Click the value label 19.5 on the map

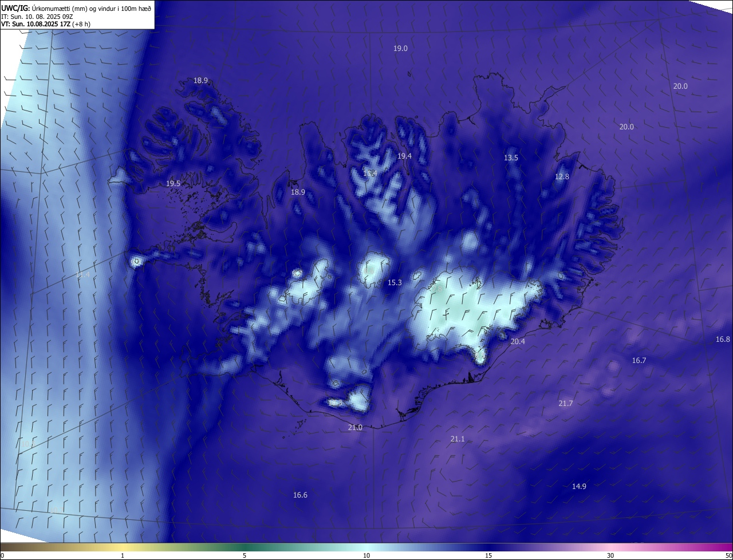click(x=173, y=183)
